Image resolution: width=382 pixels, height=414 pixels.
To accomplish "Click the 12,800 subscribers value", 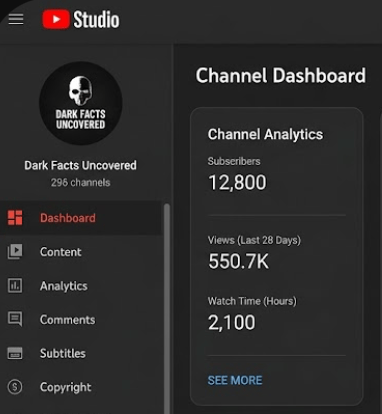I will tap(237, 183).
